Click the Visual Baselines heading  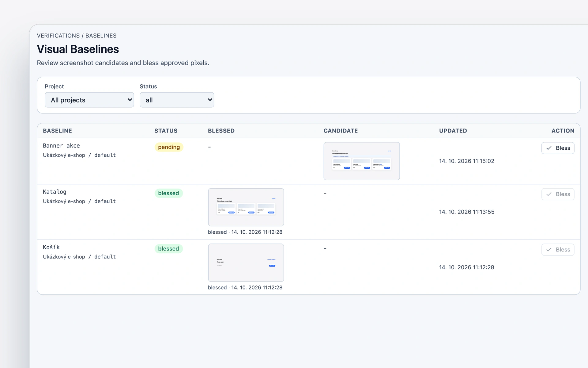78,49
